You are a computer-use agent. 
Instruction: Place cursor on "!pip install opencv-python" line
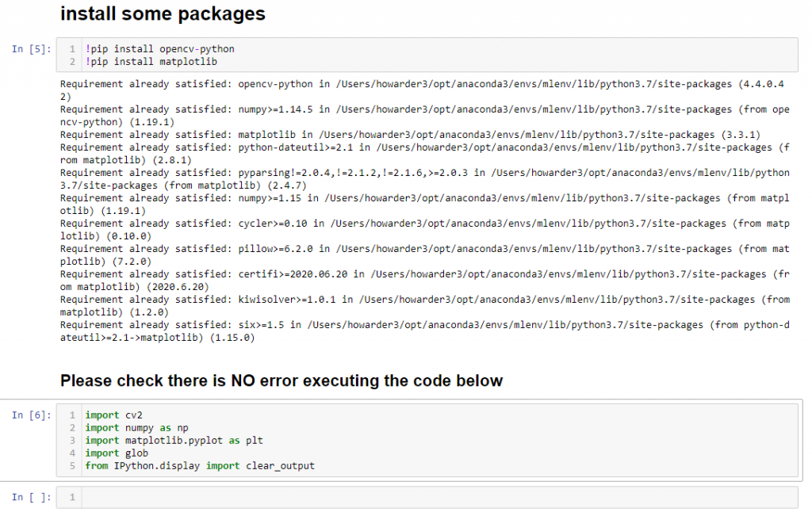pos(160,49)
